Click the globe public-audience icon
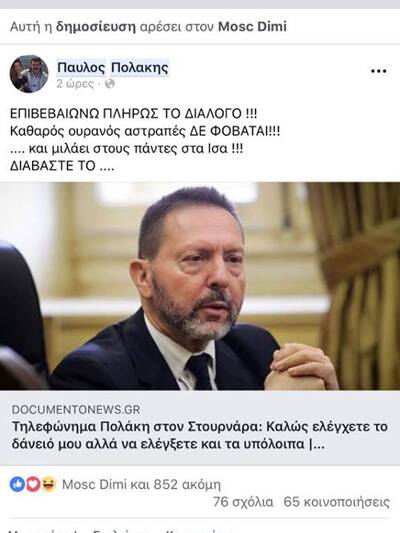 (x=109, y=84)
